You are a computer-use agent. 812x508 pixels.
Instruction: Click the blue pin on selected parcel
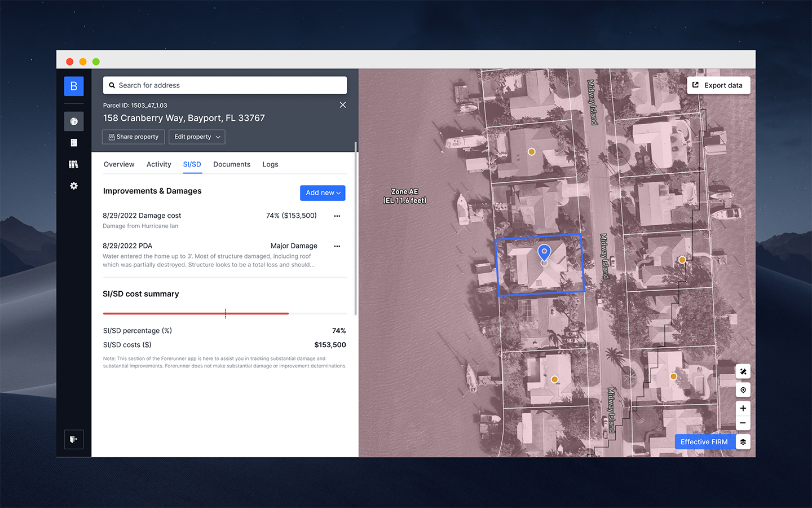click(x=544, y=252)
